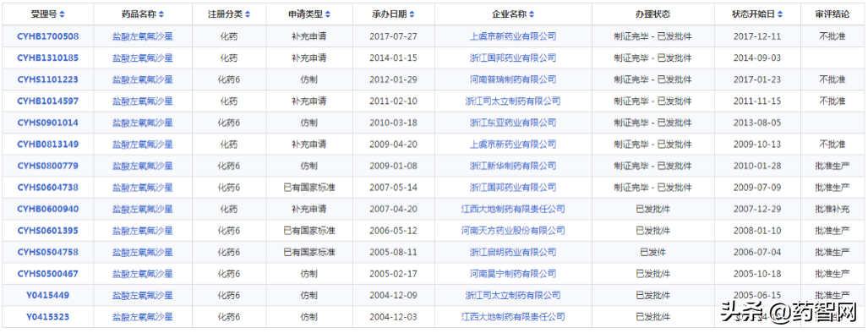The height and width of the screenshot is (333, 868).
Task: Open the CYHB0600940 entry
Action: (47, 209)
